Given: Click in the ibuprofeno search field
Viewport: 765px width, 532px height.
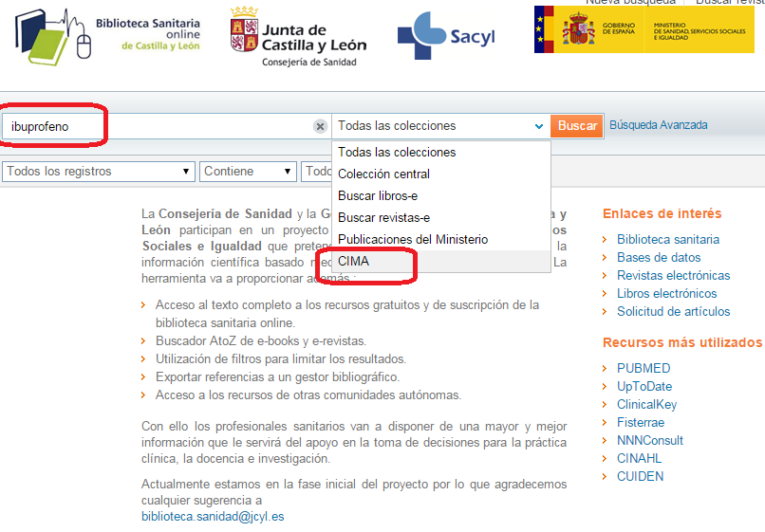Looking at the screenshot, I should pyautogui.click(x=152, y=126).
